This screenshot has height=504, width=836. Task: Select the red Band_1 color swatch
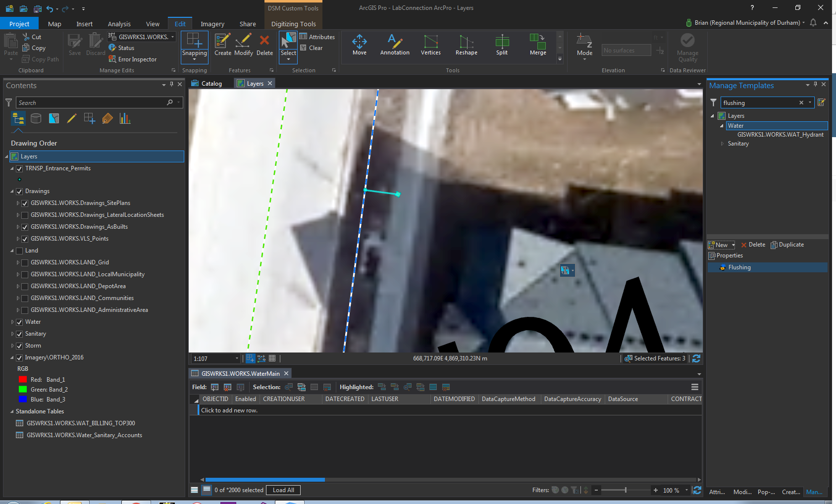[22, 380]
